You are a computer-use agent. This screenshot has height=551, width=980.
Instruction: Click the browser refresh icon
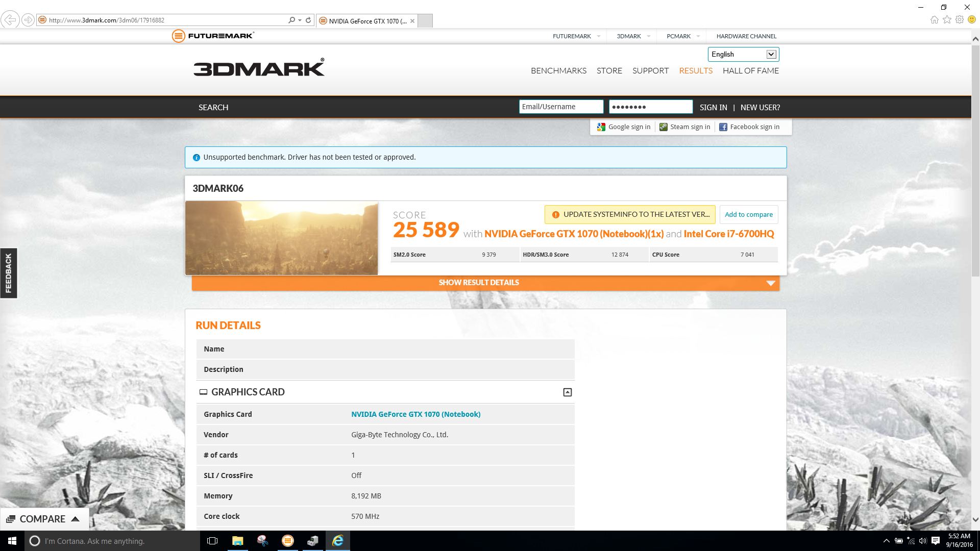coord(308,20)
